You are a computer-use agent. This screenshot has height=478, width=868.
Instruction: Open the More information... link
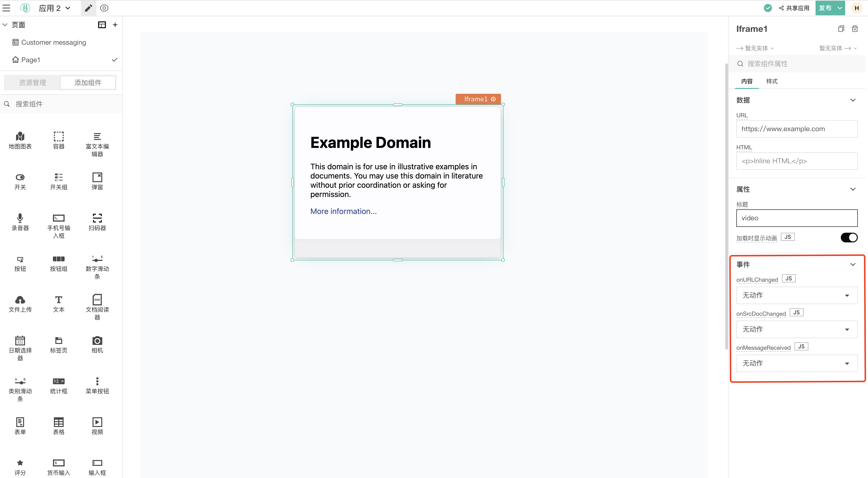[343, 211]
